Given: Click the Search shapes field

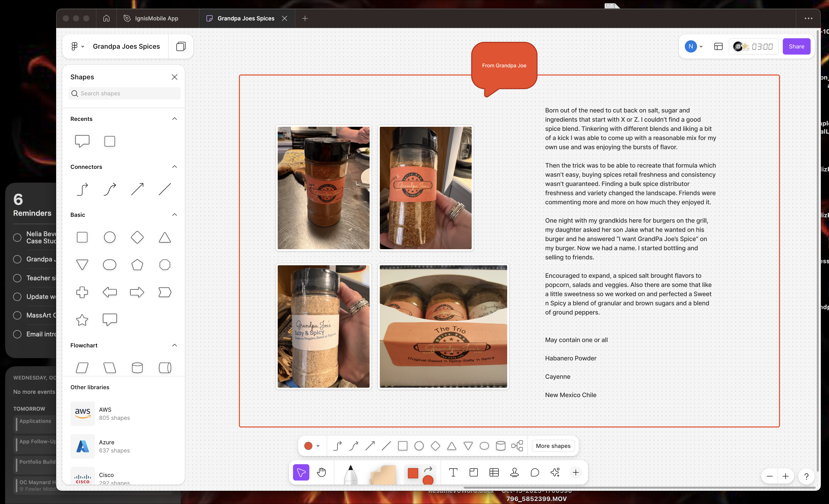Looking at the screenshot, I should 125,93.
